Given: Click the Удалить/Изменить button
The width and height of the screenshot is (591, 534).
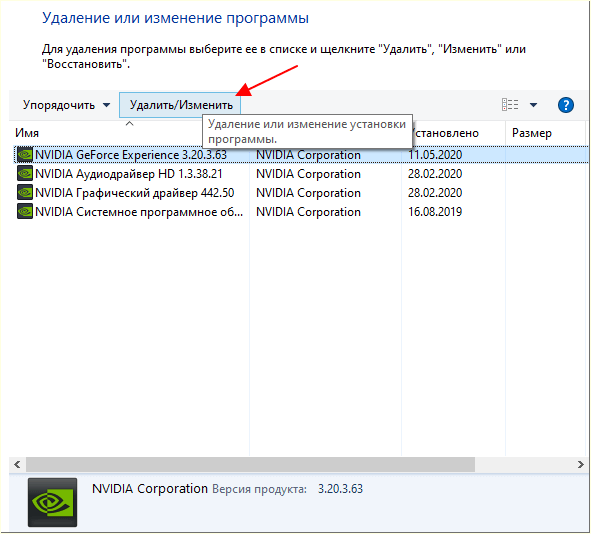Looking at the screenshot, I should (x=180, y=105).
